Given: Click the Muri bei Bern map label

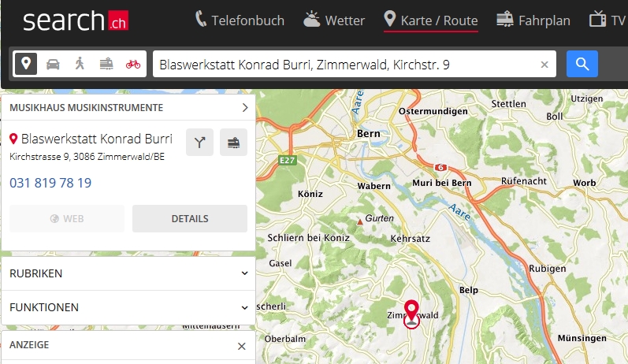Looking at the screenshot, I should point(442,183).
